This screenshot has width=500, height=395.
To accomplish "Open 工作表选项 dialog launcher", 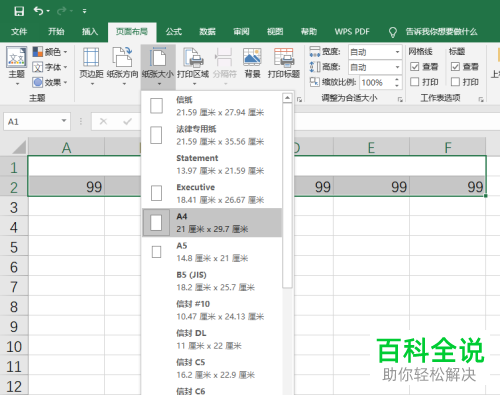I will [x=481, y=99].
